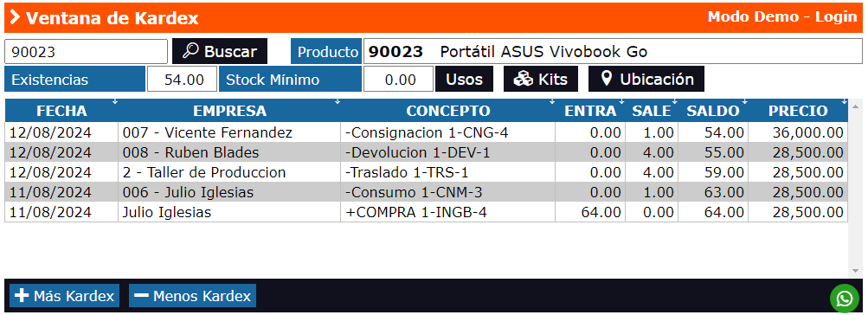Click the Más Kardex plus button
868x315 pixels.
click(65, 296)
